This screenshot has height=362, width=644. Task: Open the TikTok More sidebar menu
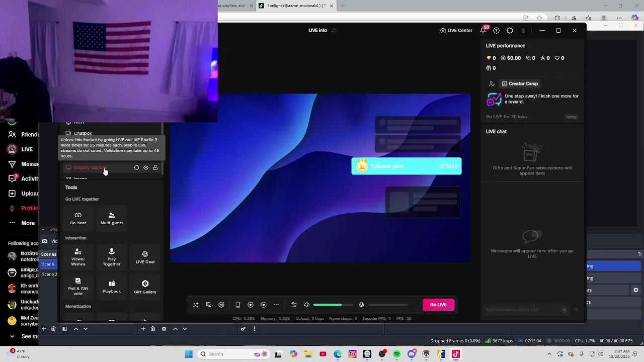point(22,223)
